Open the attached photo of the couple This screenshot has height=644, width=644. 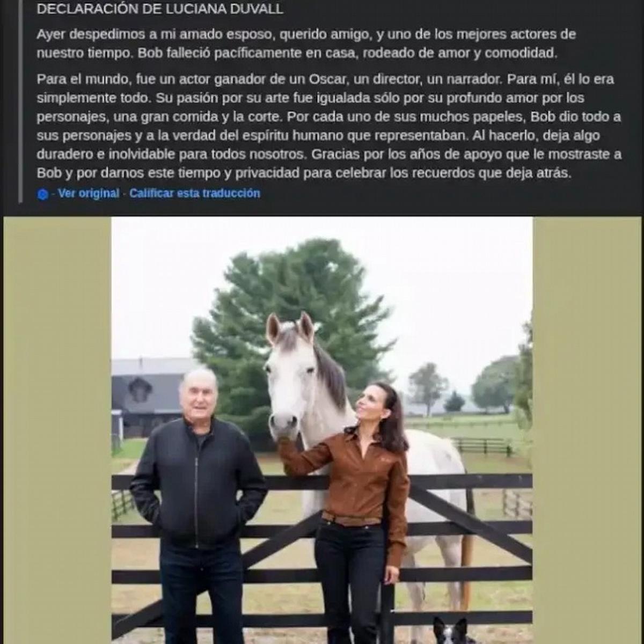tap(322, 430)
